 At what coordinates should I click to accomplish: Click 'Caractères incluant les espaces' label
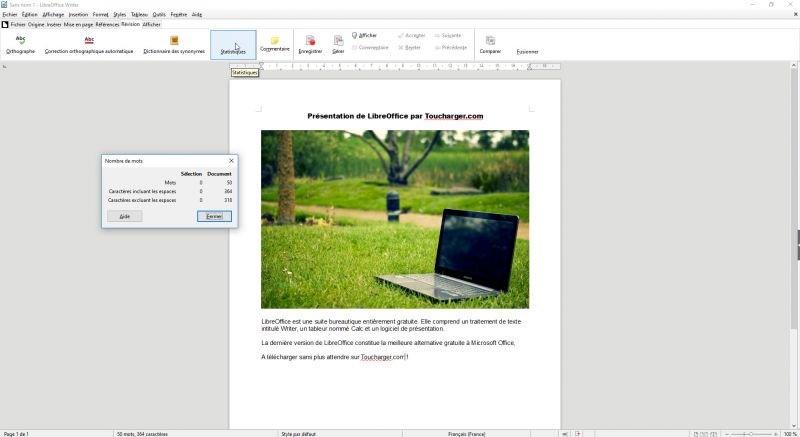(x=142, y=191)
